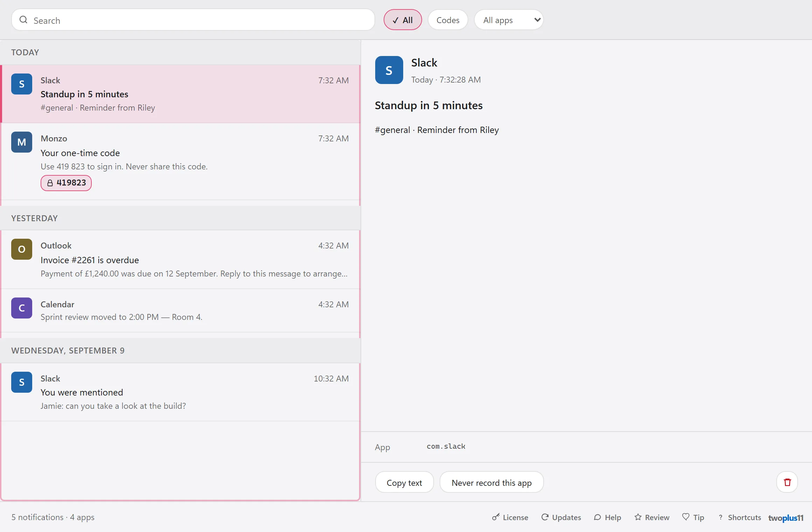Toggle the Codes filter chip

click(448, 20)
